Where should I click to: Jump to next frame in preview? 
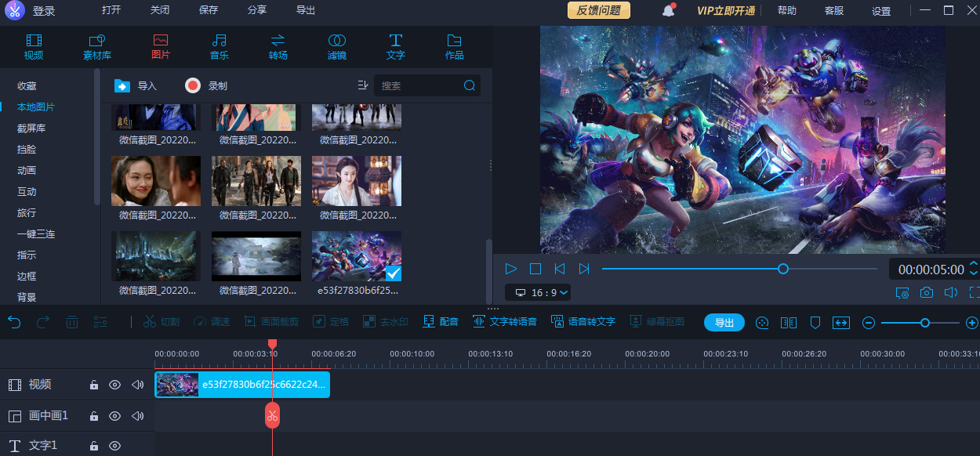584,269
